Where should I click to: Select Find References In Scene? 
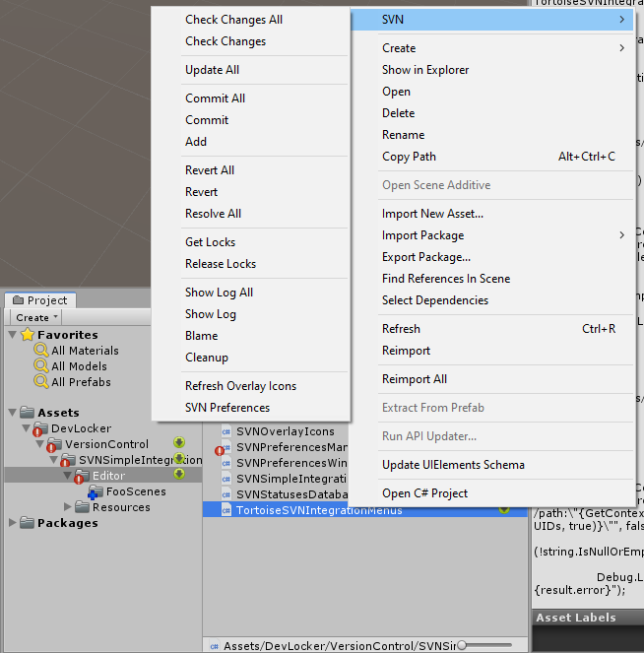[x=446, y=279]
